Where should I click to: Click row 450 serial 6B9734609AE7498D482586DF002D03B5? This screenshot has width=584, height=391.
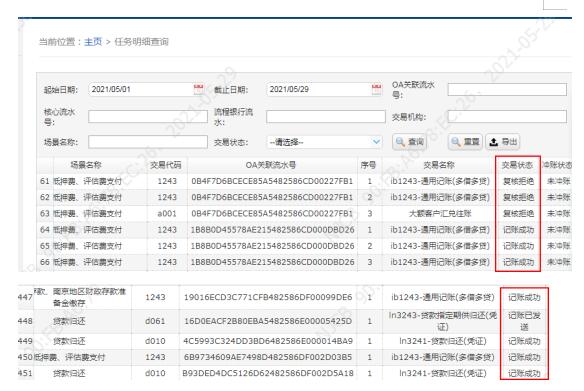[268, 357]
